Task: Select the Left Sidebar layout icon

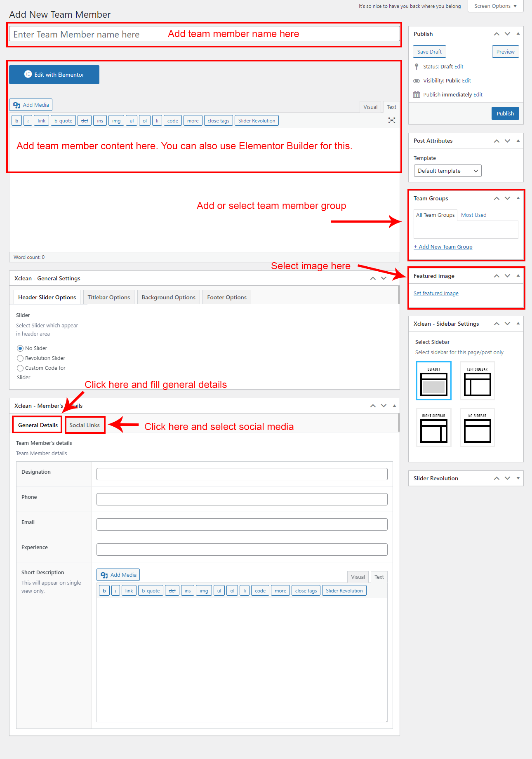Action: [x=477, y=381]
